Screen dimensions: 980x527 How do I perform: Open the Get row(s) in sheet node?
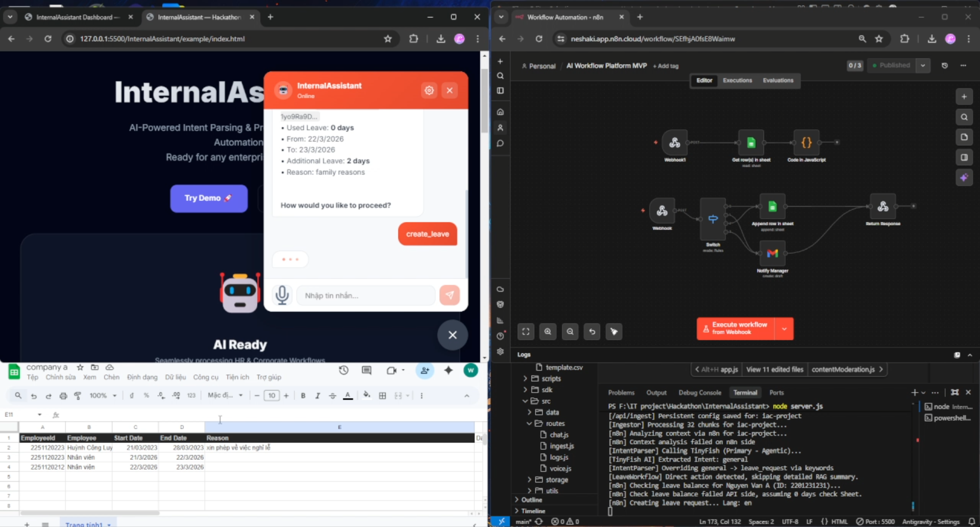(x=751, y=142)
